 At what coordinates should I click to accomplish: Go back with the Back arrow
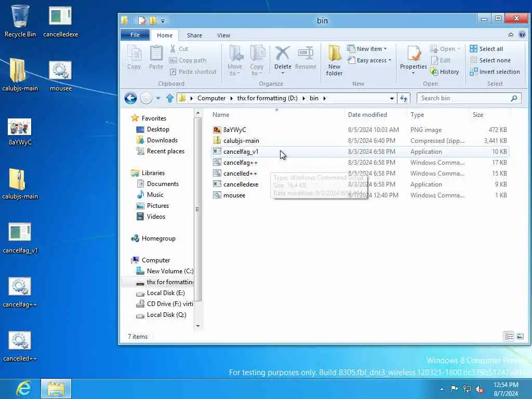[130, 98]
